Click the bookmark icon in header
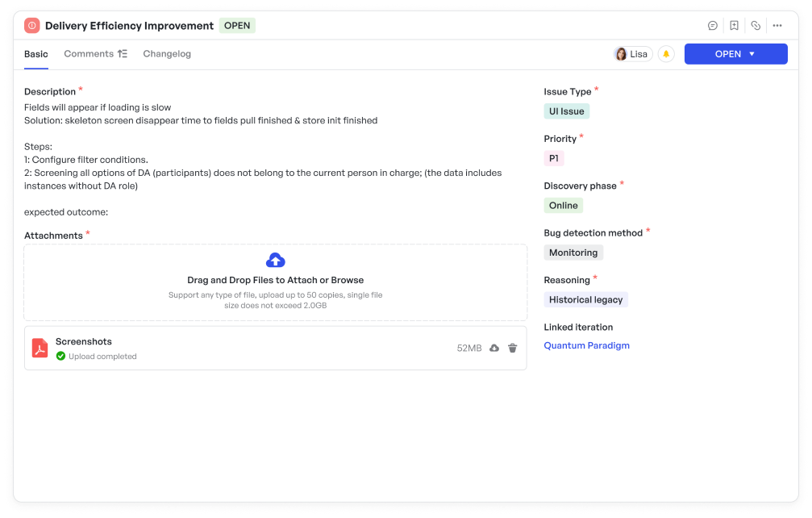 click(x=734, y=26)
